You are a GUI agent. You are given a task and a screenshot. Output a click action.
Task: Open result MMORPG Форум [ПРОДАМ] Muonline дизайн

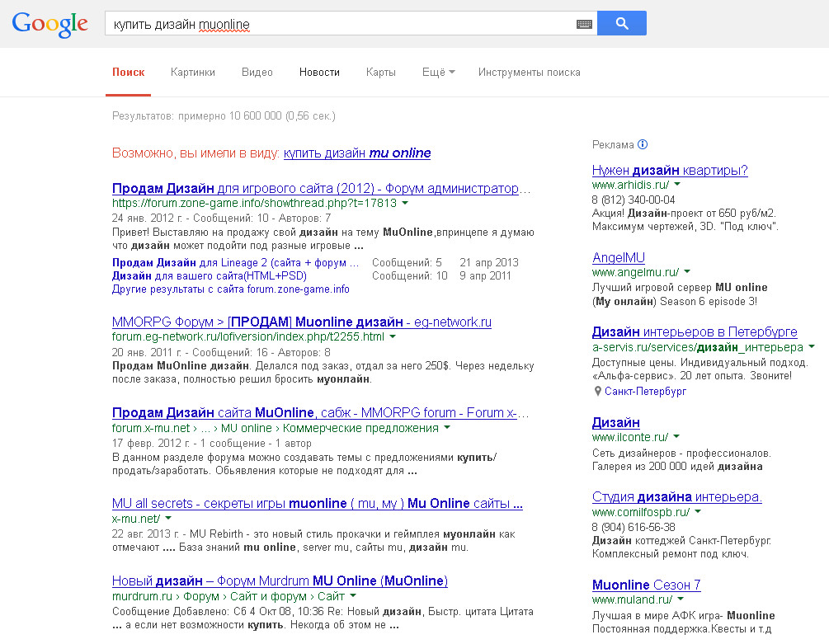[301, 322]
